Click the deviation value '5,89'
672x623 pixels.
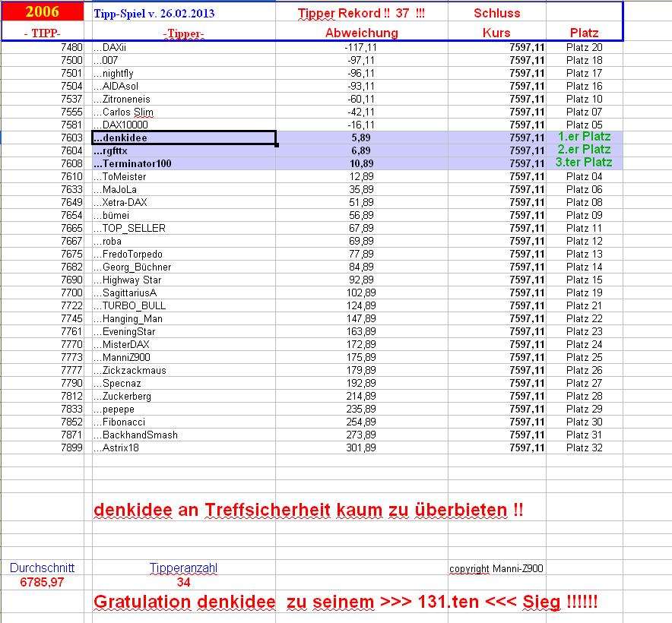click(x=361, y=138)
